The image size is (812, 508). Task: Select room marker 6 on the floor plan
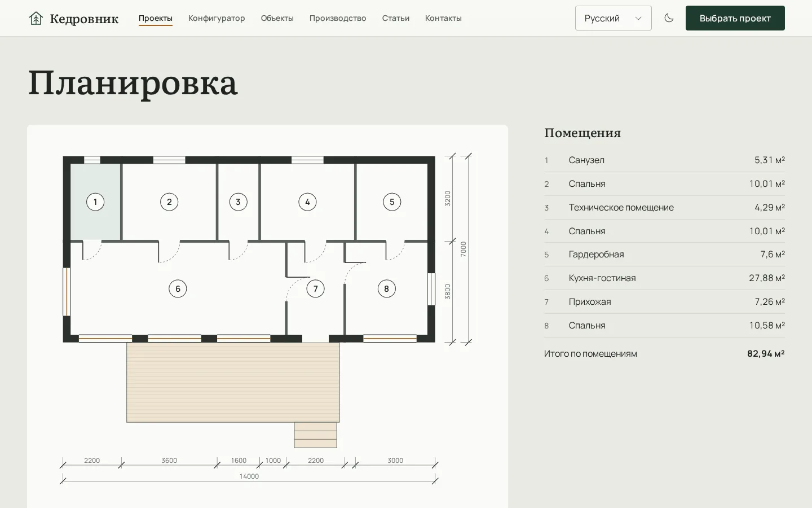pyautogui.click(x=178, y=289)
